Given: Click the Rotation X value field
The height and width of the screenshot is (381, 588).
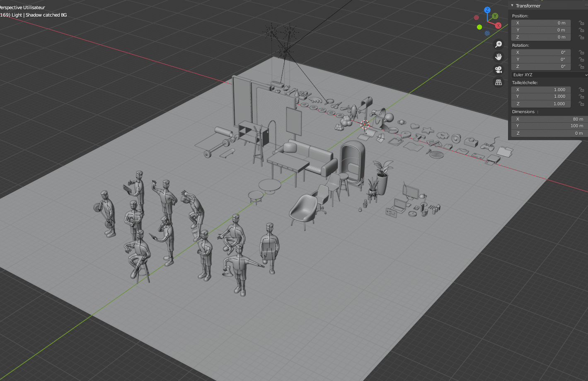Looking at the screenshot, I should coord(541,53).
